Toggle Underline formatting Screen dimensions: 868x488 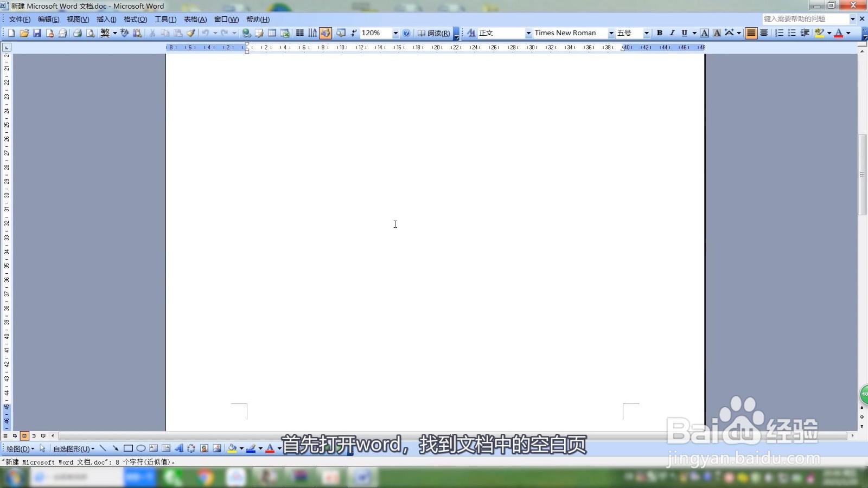click(685, 33)
